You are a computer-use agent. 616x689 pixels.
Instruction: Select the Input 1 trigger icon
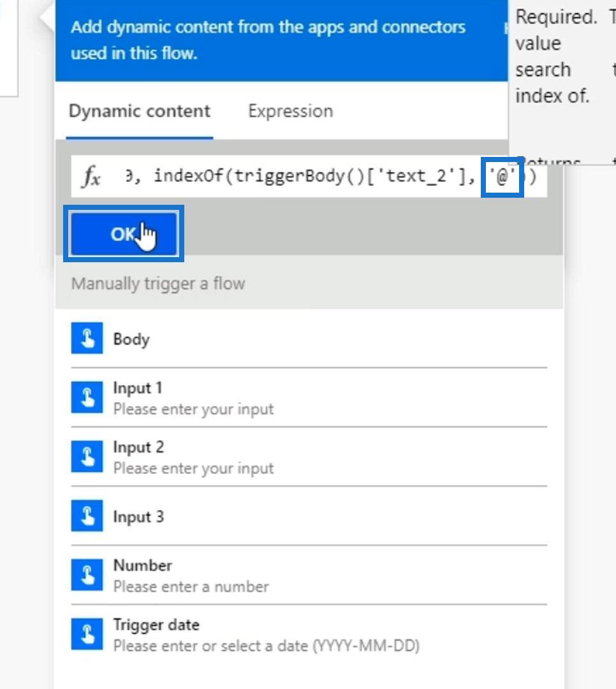(x=87, y=397)
